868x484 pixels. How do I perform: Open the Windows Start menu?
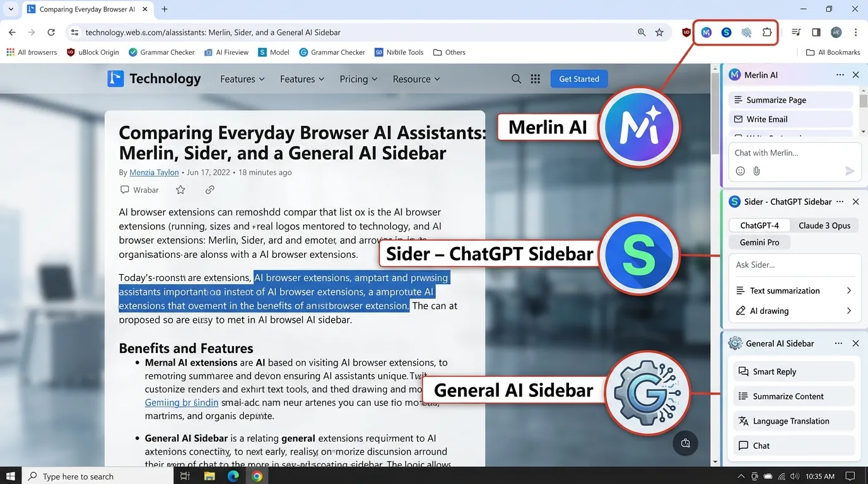(x=11, y=476)
